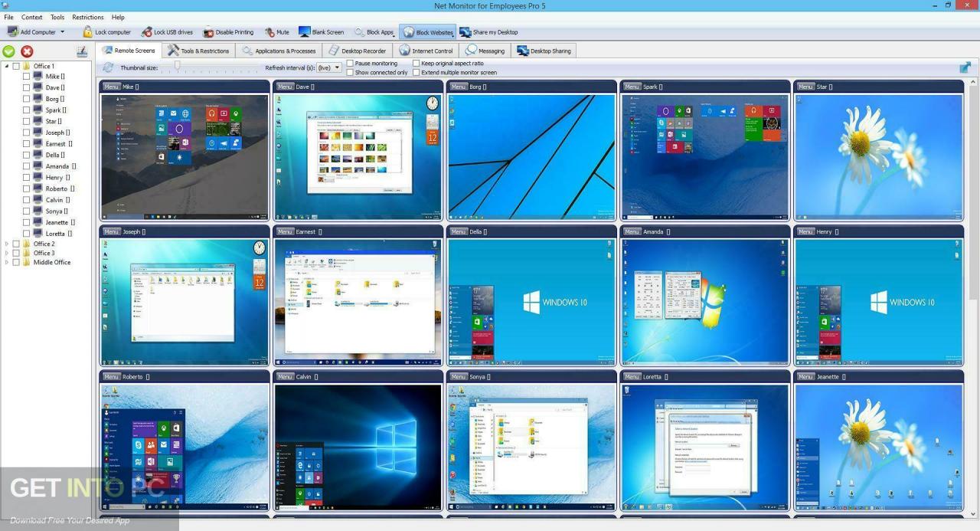Click the Menu button on Earnest's thumbnail
Image resolution: width=980 pixels, height=531 pixels.
(285, 231)
